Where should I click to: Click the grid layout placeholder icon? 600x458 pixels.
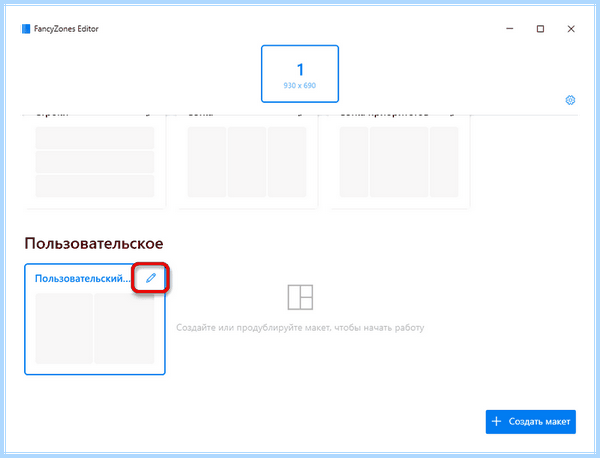coord(300,297)
